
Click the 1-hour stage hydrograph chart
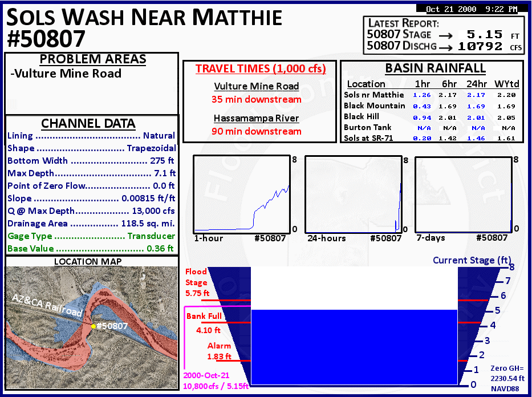[242, 194]
